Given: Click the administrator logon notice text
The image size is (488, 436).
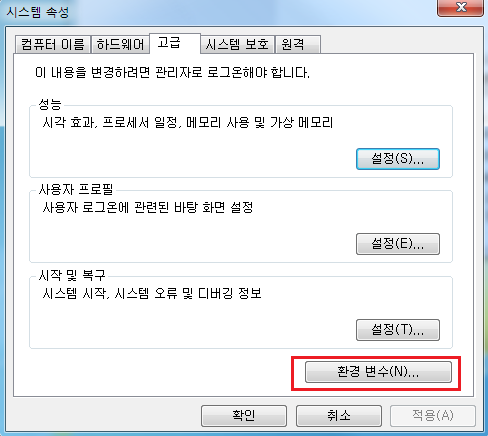Looking at the screenshot, I should coord(172,72).
